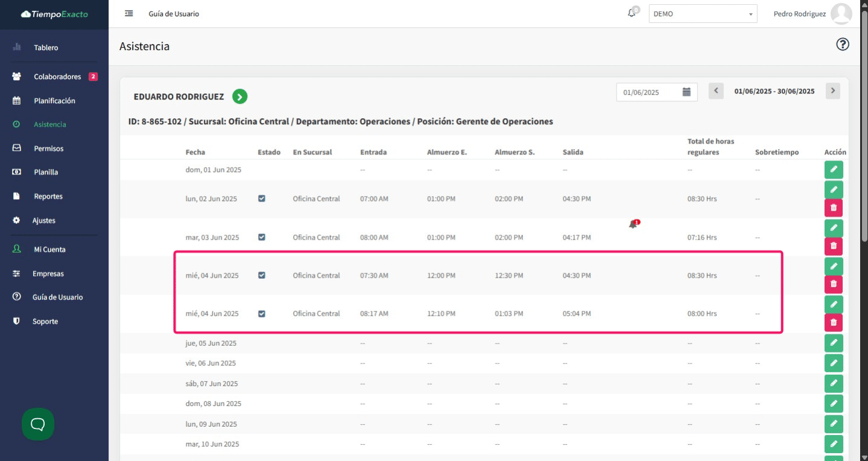Go to previous month with left chevron
This screenshot has width=868, height=461.
[x=716, y=91]
